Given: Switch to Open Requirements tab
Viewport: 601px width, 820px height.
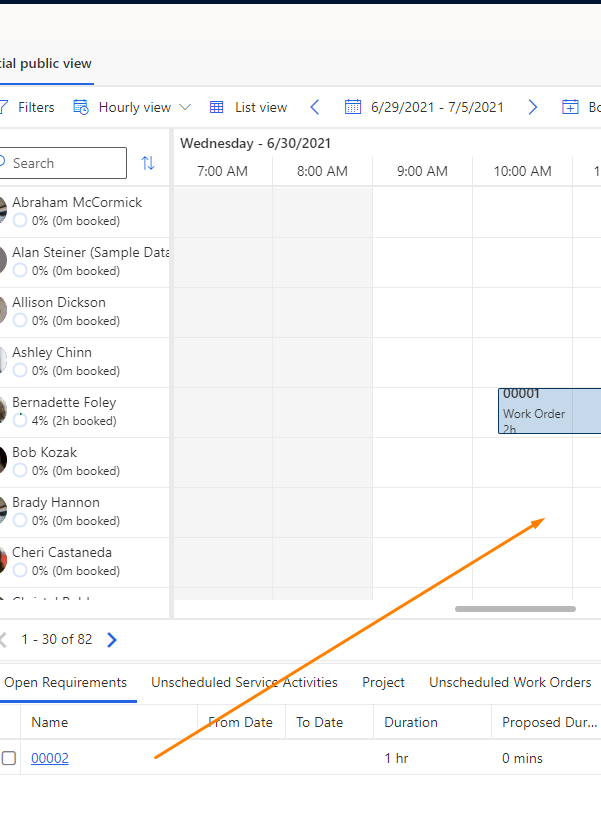Looking at the screenshot, I should tap(65, 682).
